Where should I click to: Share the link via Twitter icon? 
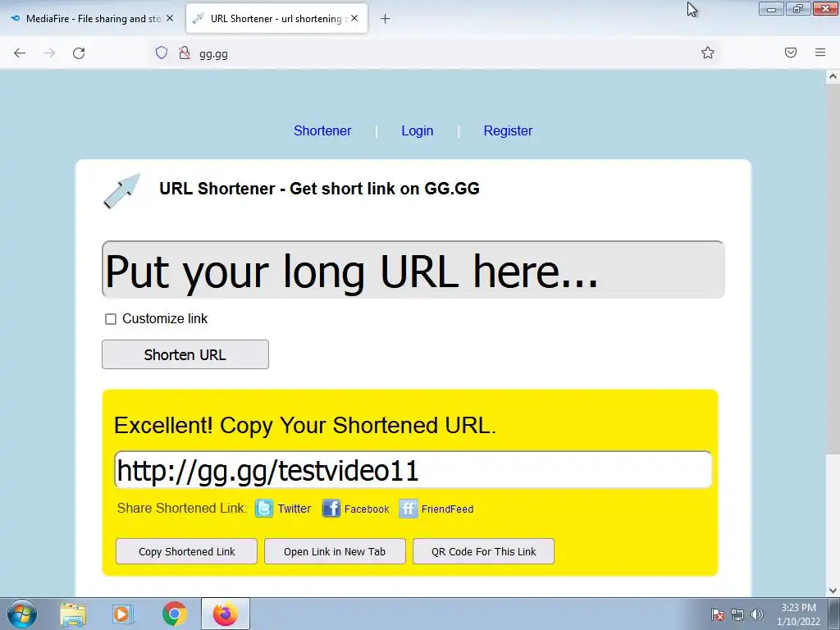point(263,508)
